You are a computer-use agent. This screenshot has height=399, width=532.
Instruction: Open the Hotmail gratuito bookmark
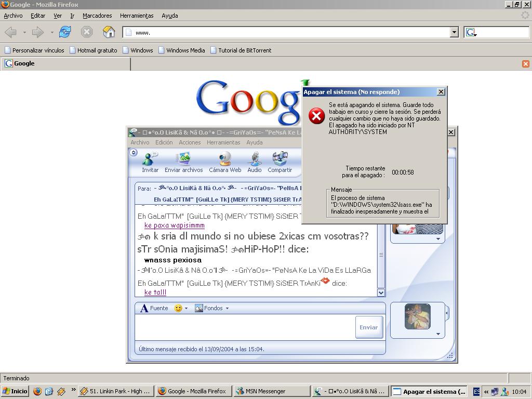[x=94, y=50]
